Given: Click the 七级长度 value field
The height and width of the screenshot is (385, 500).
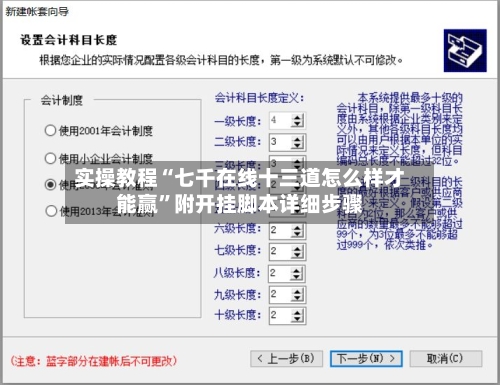Looking at the screenshot, I should (281, 251).
